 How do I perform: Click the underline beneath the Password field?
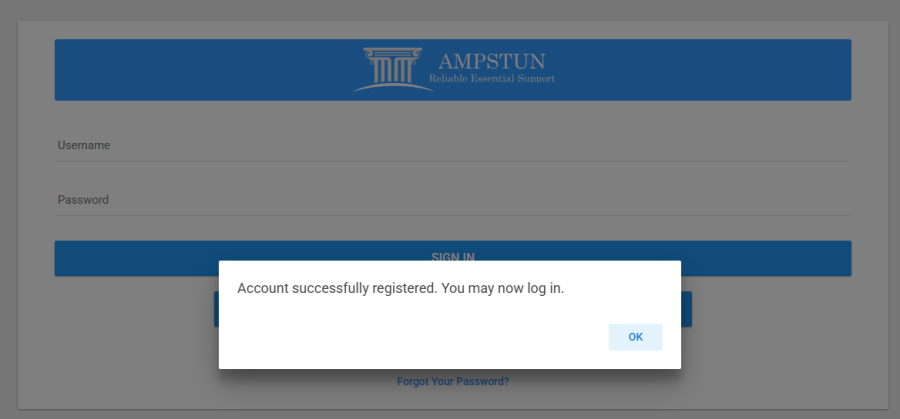452,215
